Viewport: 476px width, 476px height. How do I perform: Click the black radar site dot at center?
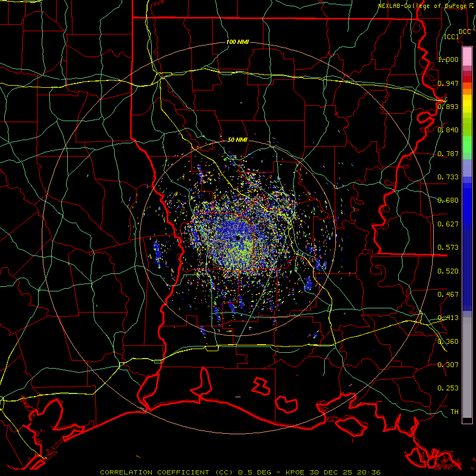(238, 239)
